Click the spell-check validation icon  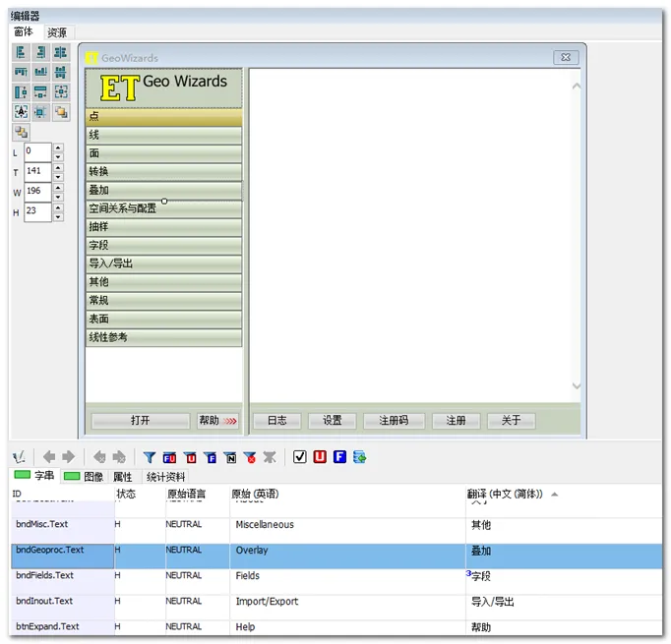tap(19, 457)
